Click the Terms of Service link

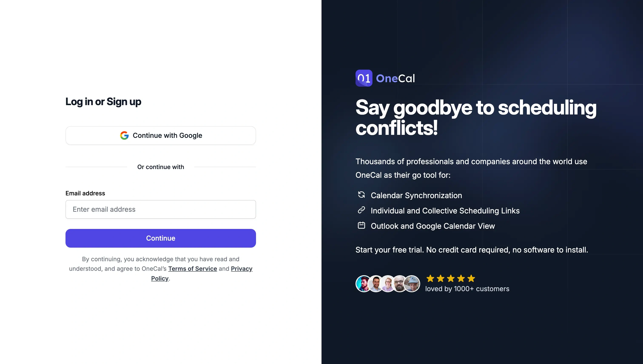click(193, 268)
